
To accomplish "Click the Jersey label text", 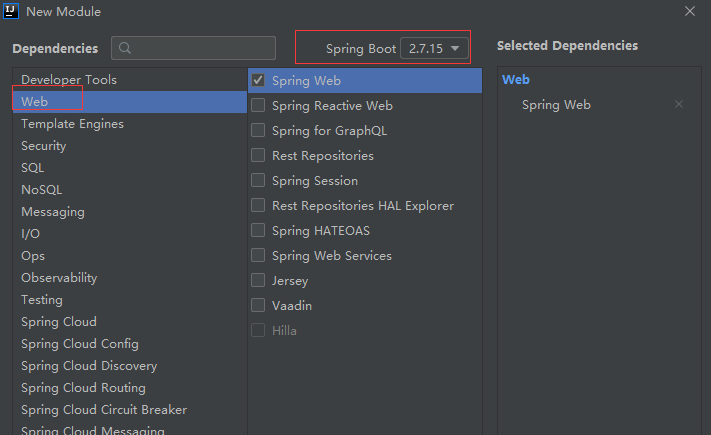I will 290,281.
